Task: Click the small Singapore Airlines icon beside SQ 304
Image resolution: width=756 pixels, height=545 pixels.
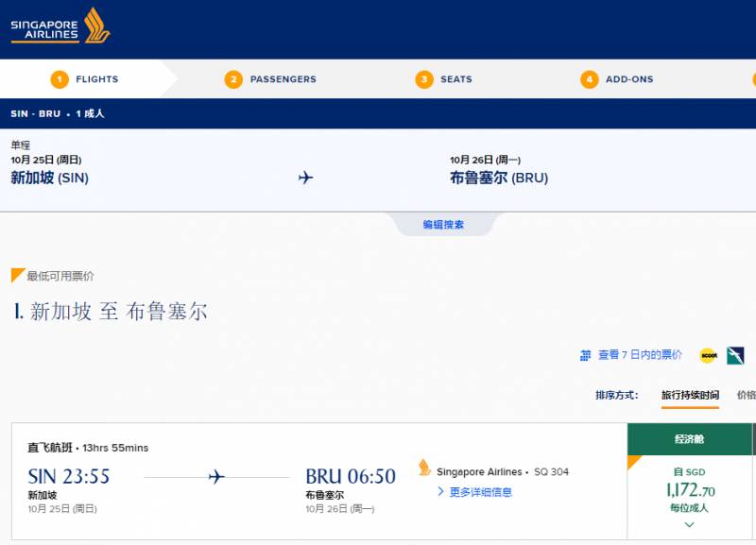Action: [x=424, y=469]
